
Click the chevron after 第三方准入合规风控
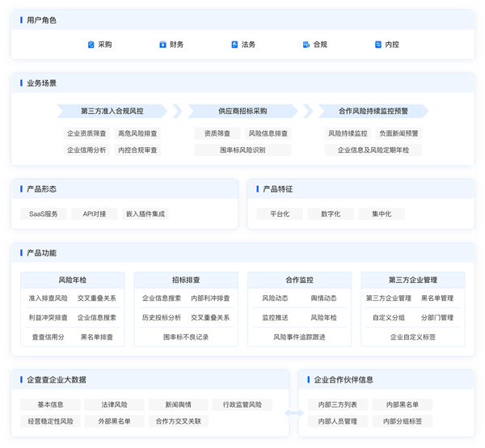(177, 111)
